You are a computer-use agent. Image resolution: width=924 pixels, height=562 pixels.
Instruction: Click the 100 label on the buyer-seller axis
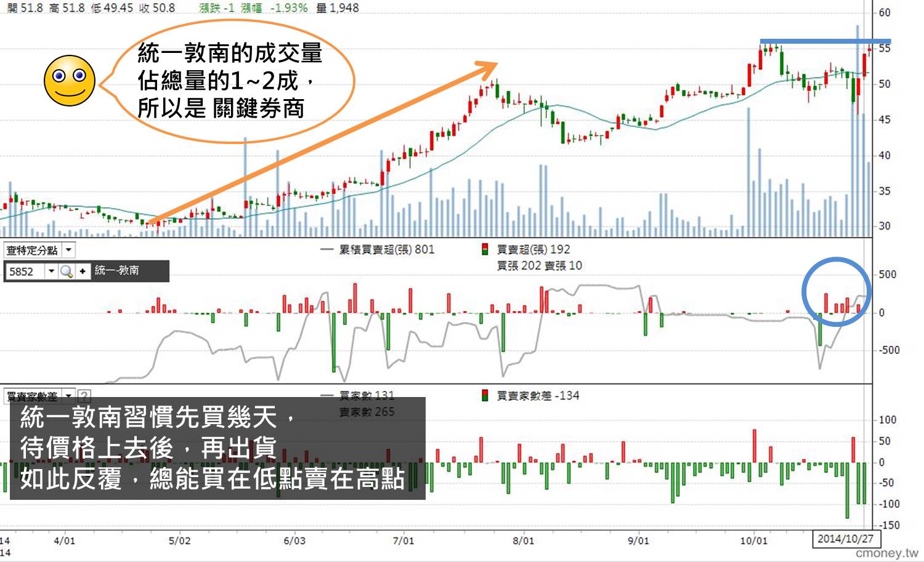[887, 420]
